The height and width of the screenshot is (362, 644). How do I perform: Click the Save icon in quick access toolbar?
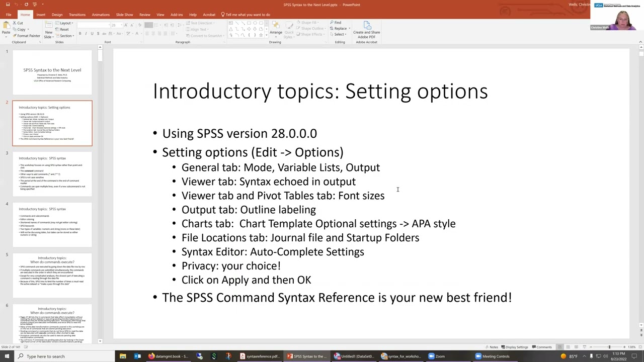pos(8,5)
